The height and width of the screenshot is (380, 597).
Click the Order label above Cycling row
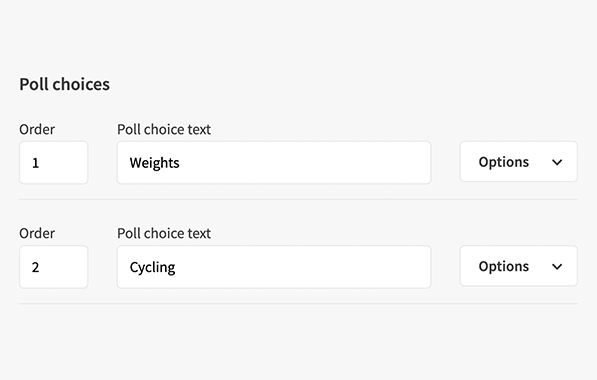click(x=37, y=233)
